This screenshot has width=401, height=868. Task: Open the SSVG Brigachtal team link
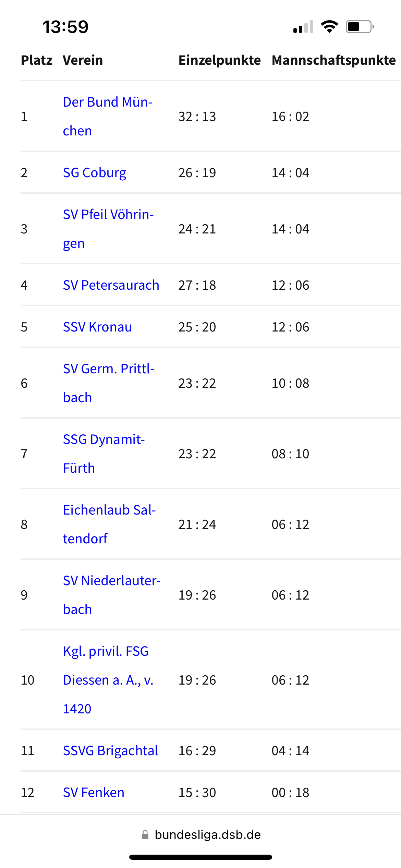pos(110,751)
